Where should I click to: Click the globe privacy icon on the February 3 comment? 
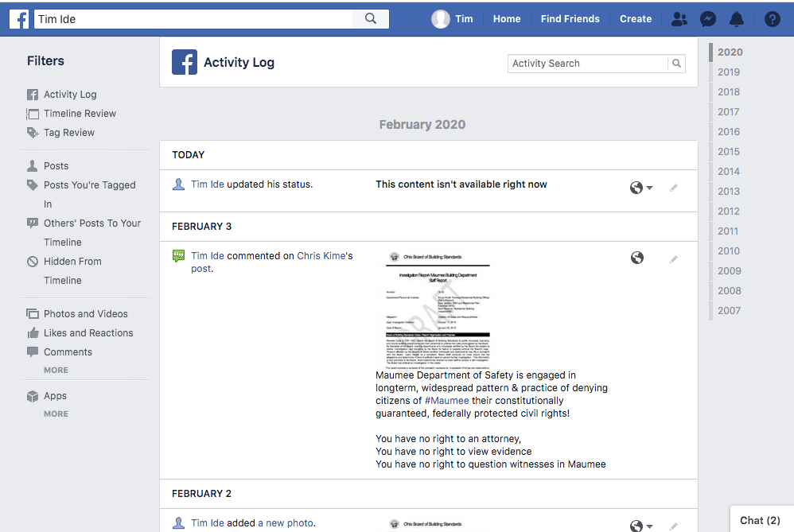tap(636, 258)
